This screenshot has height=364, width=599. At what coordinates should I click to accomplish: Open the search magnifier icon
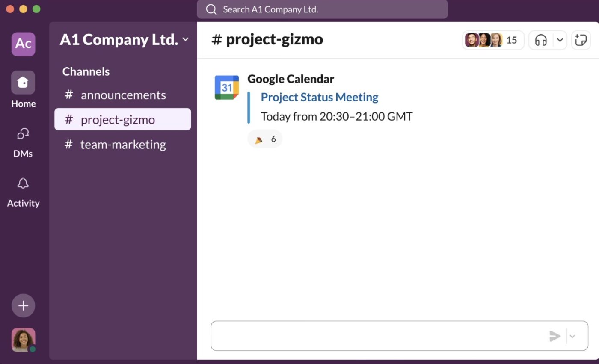tap(211, 9)
